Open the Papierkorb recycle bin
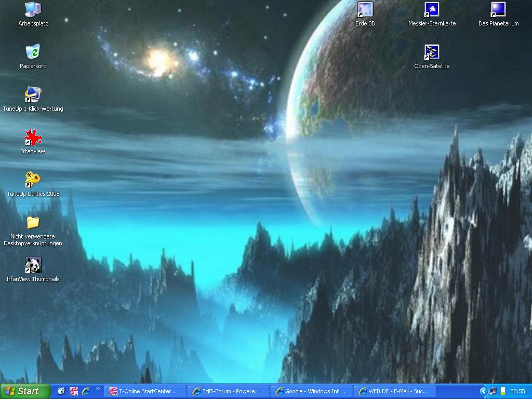The image size is (532, 399). pyautogui.click(x=33, y=52)
